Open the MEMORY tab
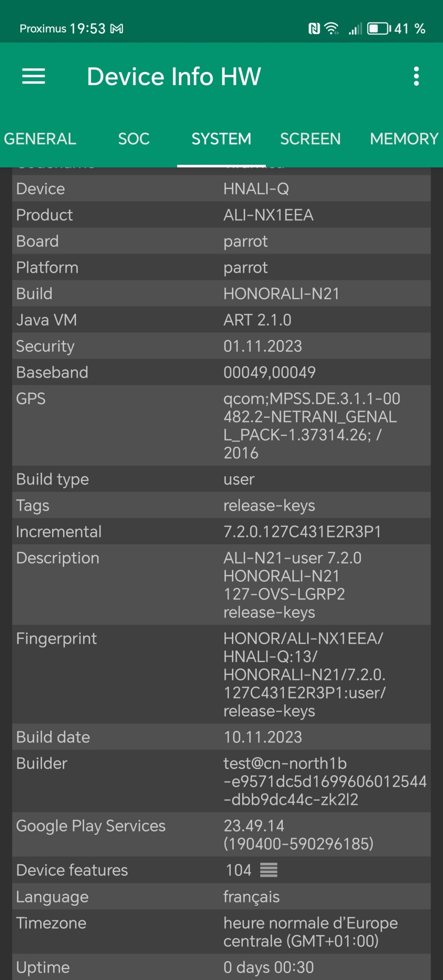443x980 pixels. coord(404,139)
